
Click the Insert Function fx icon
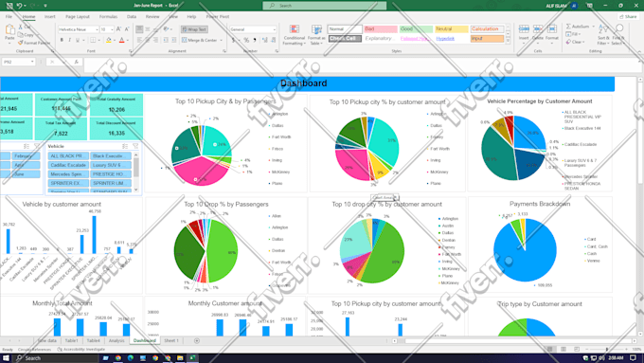(77, 62)
